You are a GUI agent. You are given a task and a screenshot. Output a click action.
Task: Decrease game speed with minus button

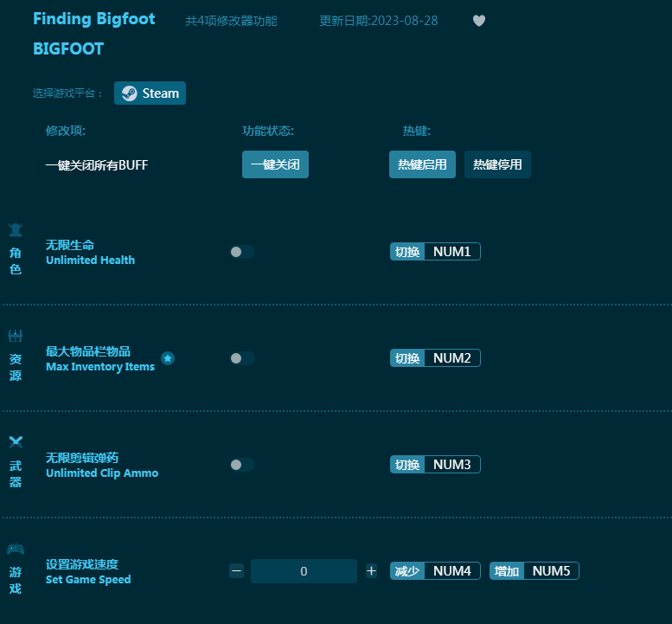point(236,571)
